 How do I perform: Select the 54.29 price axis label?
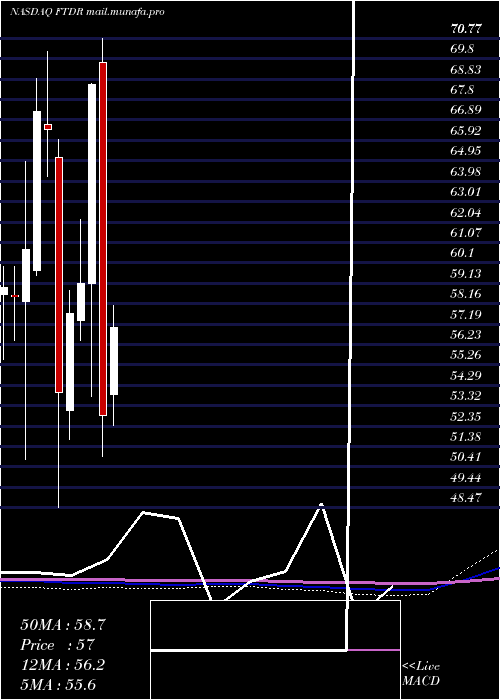(x=466, y=375)
